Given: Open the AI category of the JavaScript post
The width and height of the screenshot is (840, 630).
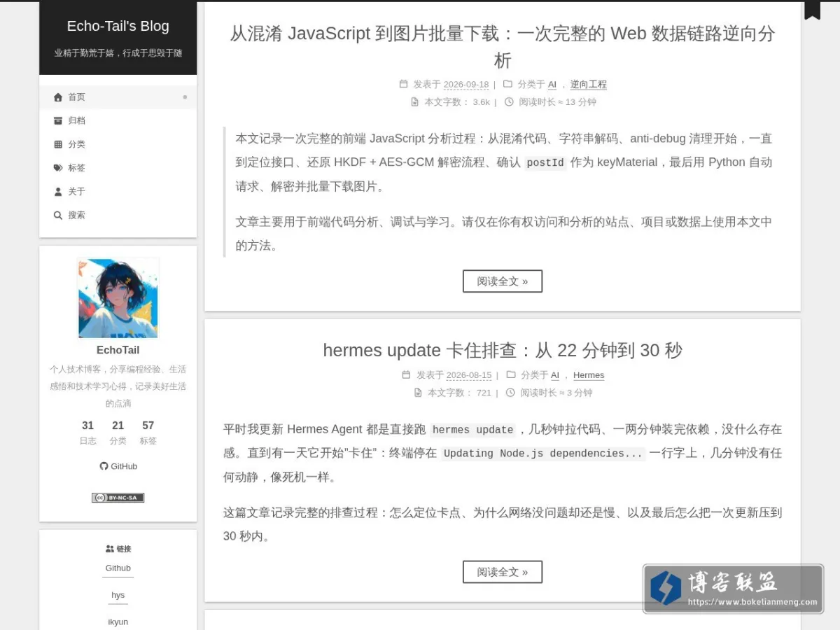Looking at the screenshot, I should pyautogui.click(x=552, y=84).
